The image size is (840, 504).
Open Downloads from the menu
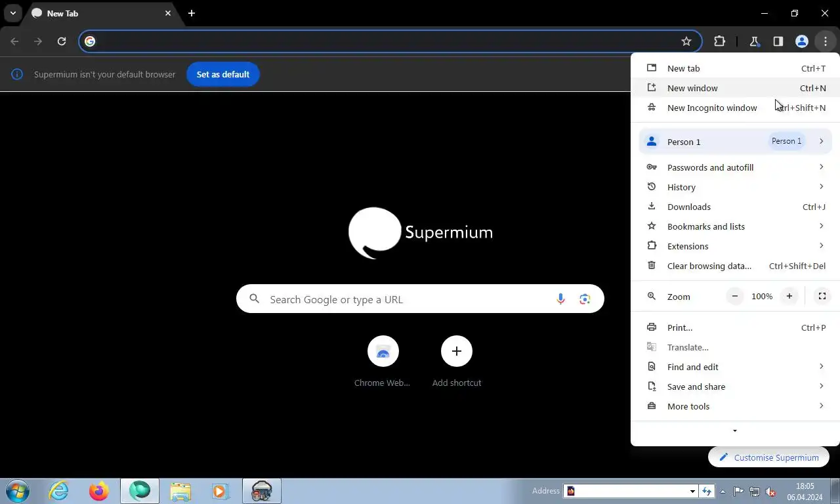pyautogui.click(x=735, y=207)
